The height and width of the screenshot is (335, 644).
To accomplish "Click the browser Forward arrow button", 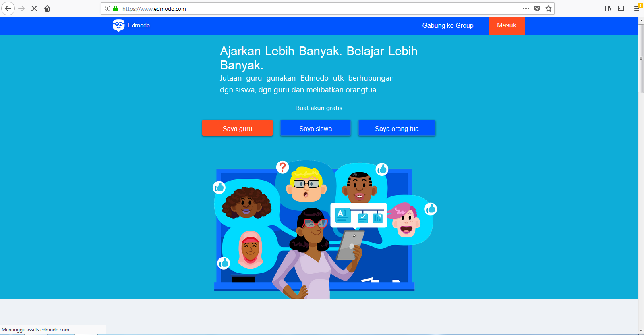I will click(21, 8).
